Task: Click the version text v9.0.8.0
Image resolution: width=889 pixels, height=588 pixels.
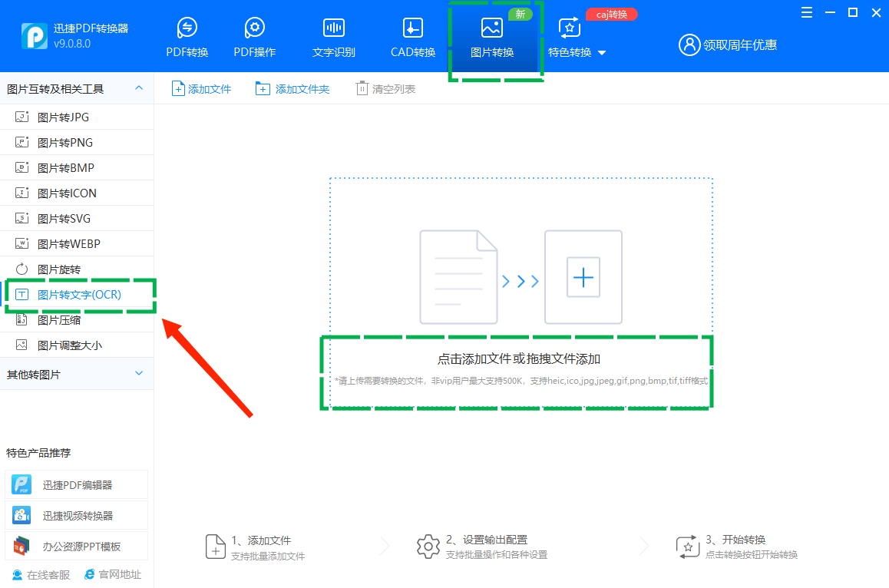Action: [72, 44]
